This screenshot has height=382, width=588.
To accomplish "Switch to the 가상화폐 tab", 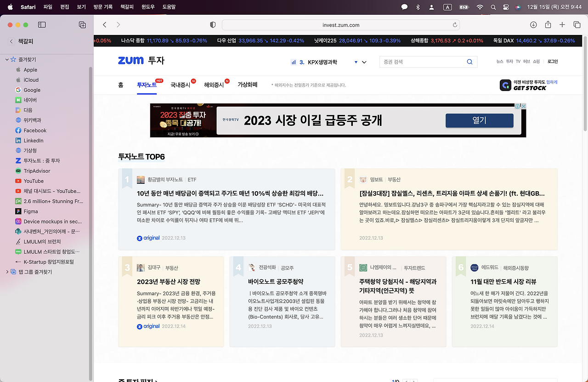I will coord(247,85).
